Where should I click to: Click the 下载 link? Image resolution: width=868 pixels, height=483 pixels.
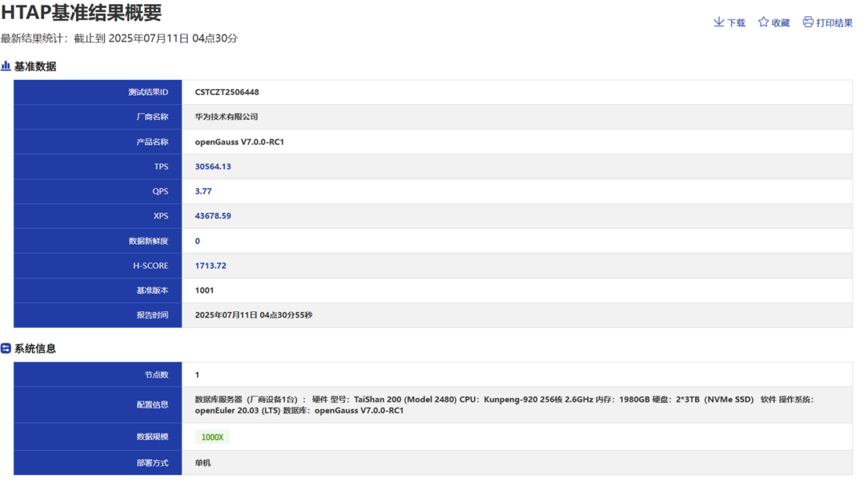tap(736, 23)
